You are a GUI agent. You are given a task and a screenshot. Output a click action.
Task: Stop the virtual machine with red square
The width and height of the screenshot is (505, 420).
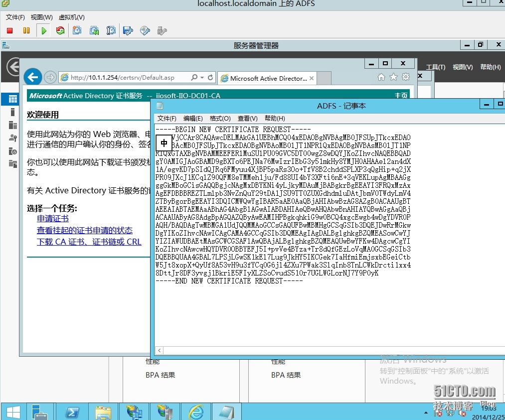tap(9, 30)
